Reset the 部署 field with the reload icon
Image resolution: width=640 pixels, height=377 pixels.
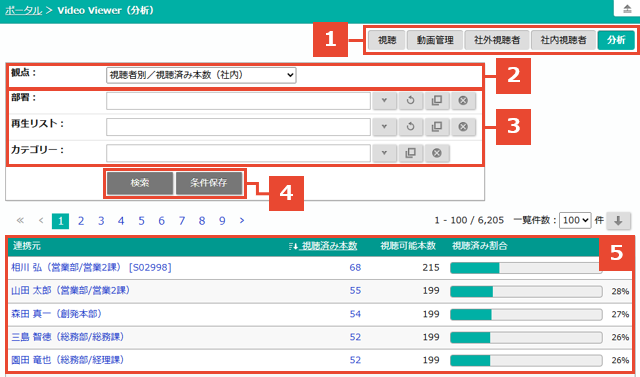click(x=410, y=101)
